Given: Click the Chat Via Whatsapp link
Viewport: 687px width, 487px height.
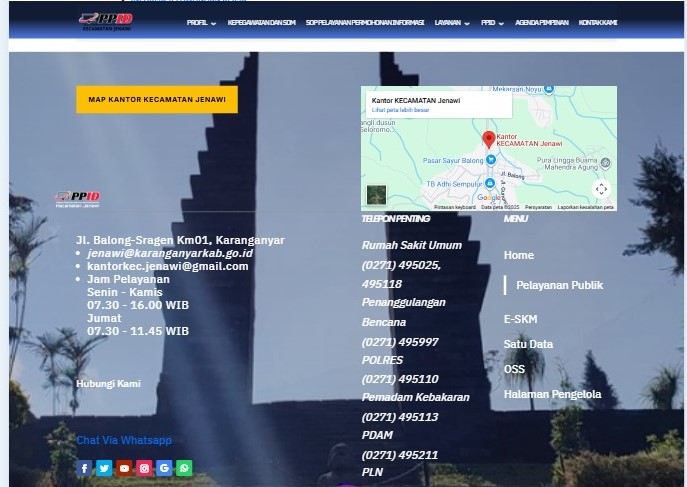Looking at the screenshot, I should click(x=124, y=440).
